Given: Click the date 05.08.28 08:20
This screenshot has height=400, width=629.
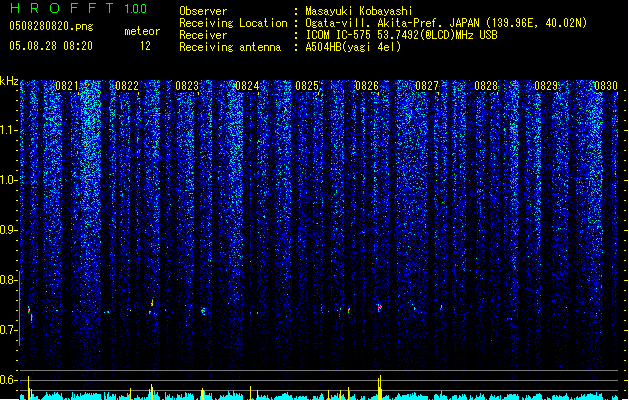Looking at the screenshot, I should point(51,46).
